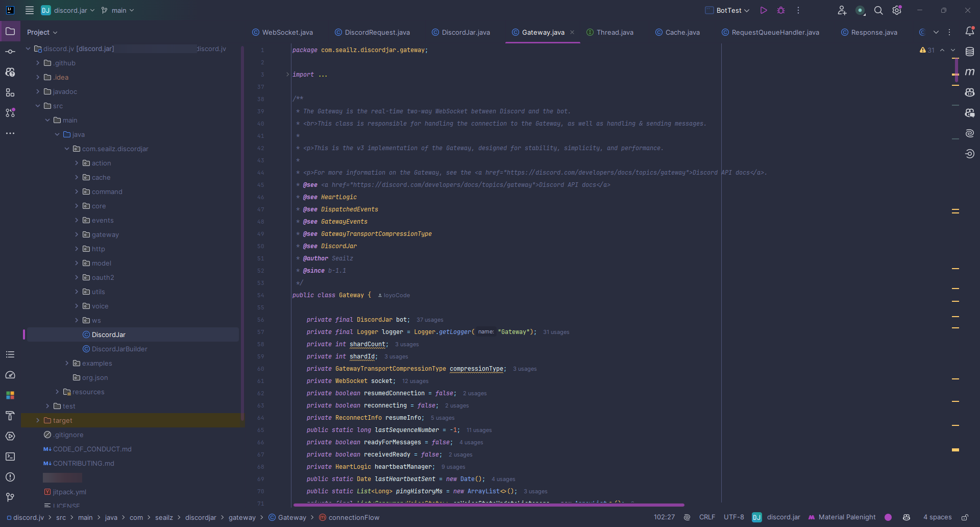
Task: Run the BotTest configuration
Action: (x=764, y=10)
